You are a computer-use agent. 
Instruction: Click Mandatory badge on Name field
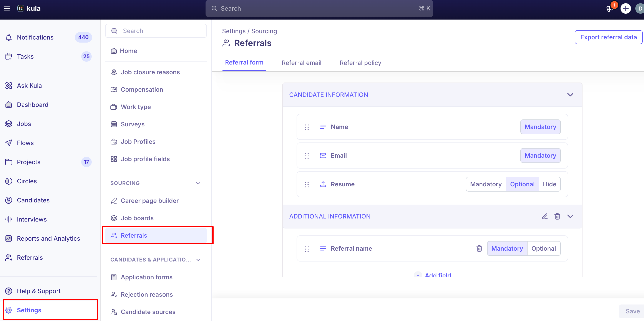540,127
